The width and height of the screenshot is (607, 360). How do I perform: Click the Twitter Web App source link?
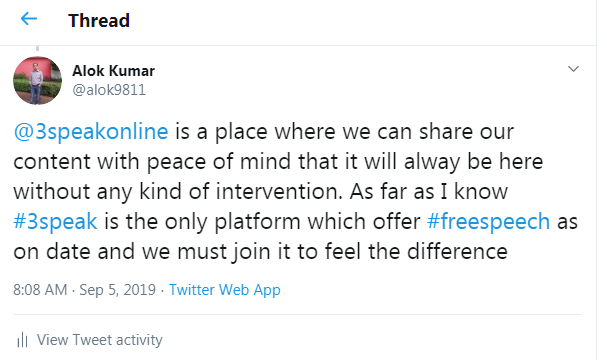coord(225,290)
